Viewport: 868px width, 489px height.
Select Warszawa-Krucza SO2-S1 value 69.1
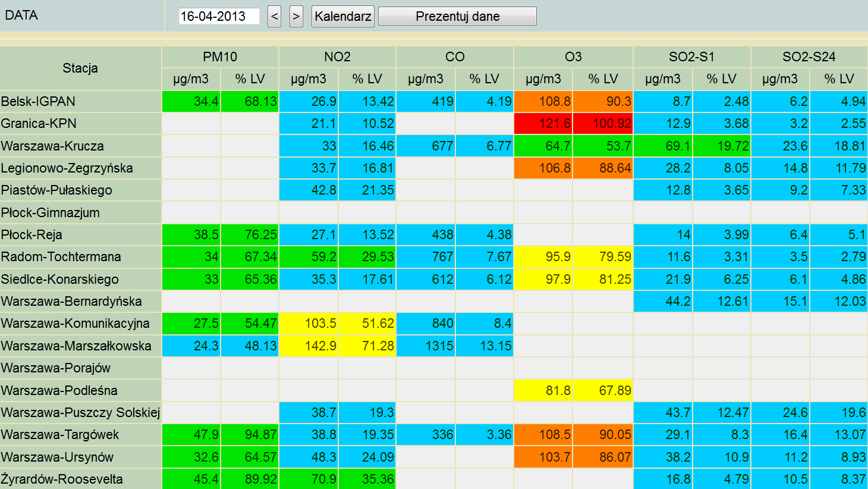click(663, 146)
